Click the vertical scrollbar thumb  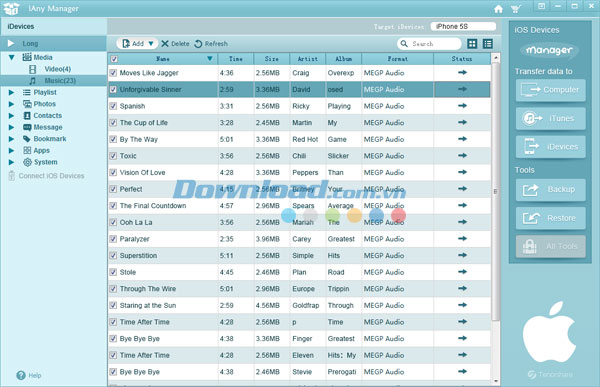pos(496,191)
